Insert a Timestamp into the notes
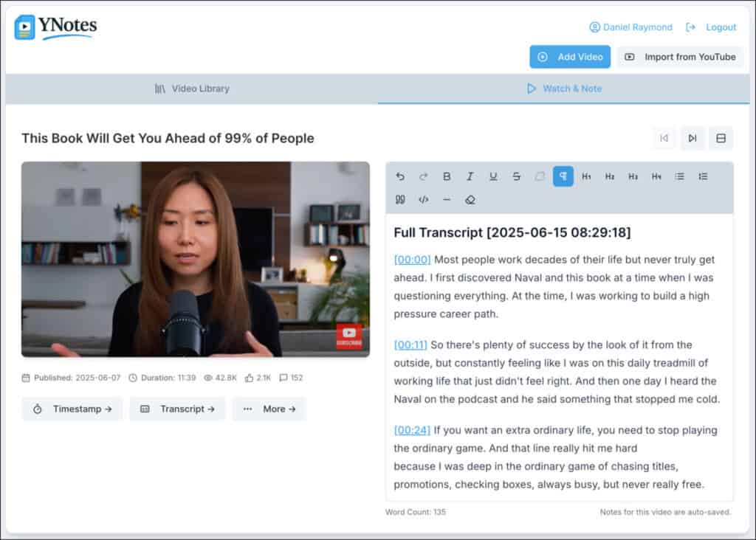The image size is (756, 540). tap(72, 409)
